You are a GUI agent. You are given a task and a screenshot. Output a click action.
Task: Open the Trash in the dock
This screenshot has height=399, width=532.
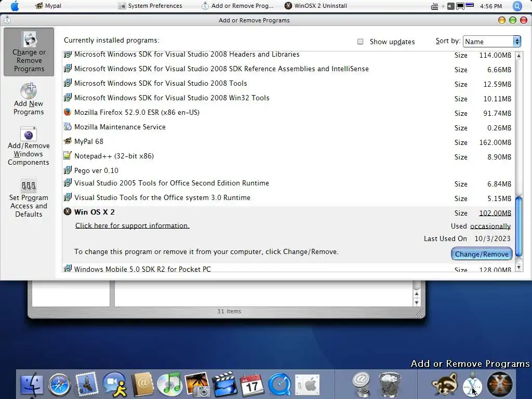(x=389, y=384)
